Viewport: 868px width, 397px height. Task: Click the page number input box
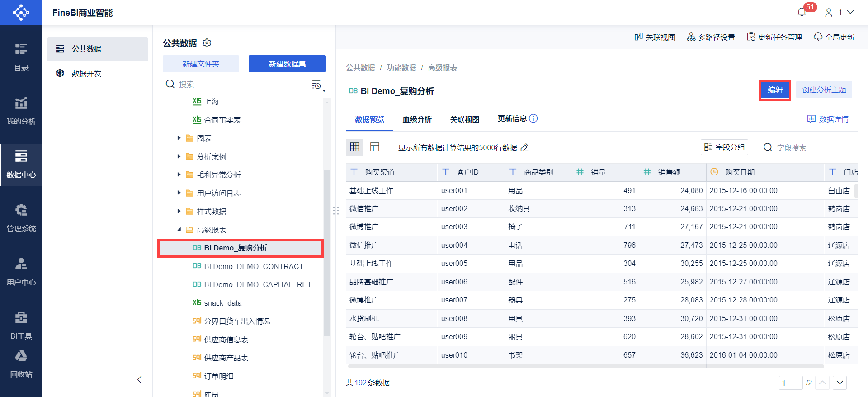tap(790, 383)
